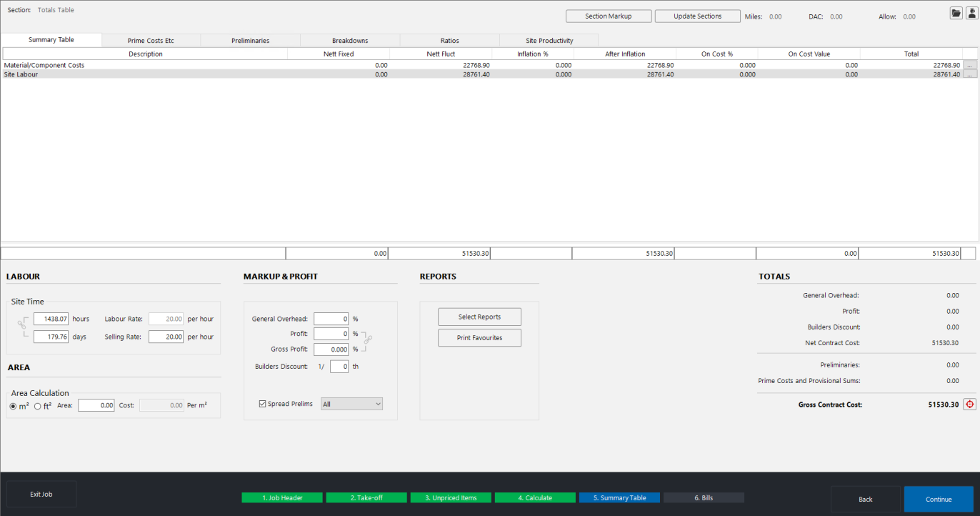
Task: Edit the Selling Rate input field
Action: [166, 337]
